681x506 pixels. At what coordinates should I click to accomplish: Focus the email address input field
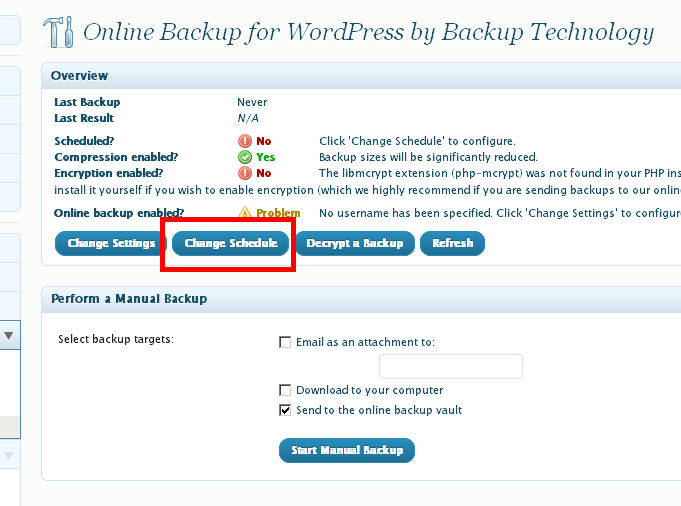click(451, 366)
